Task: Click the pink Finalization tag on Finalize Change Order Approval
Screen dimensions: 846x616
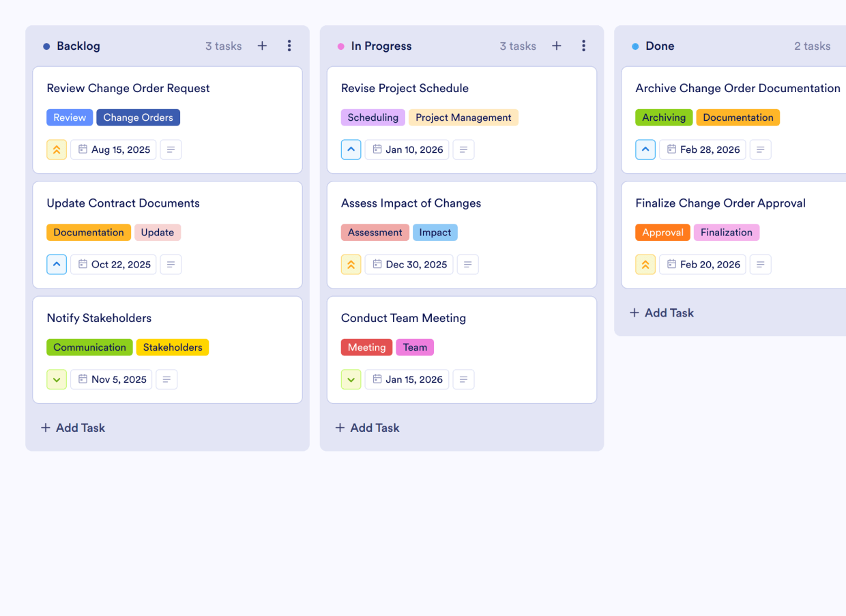Action: click(x=727, y=232)
